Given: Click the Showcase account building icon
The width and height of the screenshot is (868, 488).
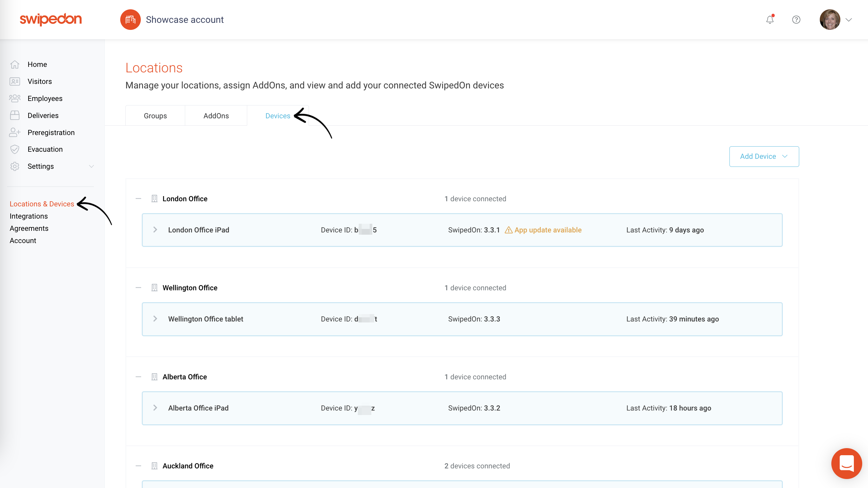Looking at the screenshot, I should click(x=131, y=20).
